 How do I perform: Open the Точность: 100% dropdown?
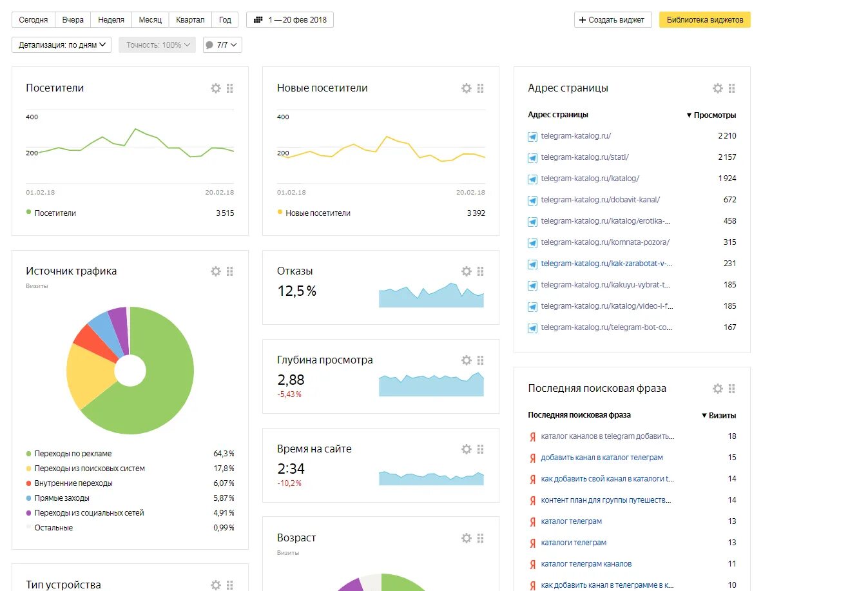tap(157, 45)
